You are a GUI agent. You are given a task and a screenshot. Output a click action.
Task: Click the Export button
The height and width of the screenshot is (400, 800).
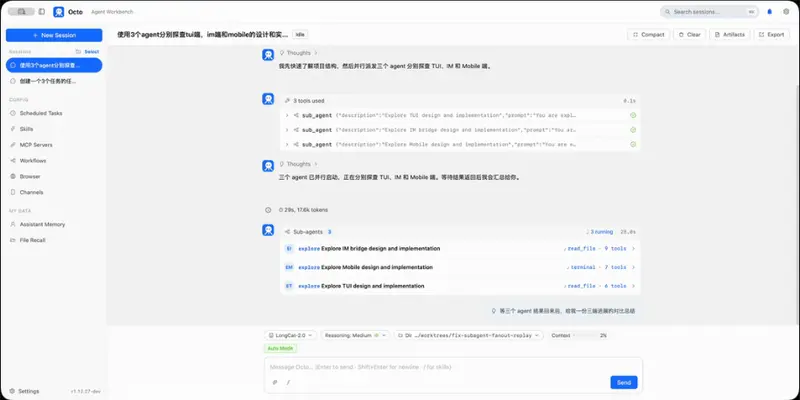[x=771, y=35]
